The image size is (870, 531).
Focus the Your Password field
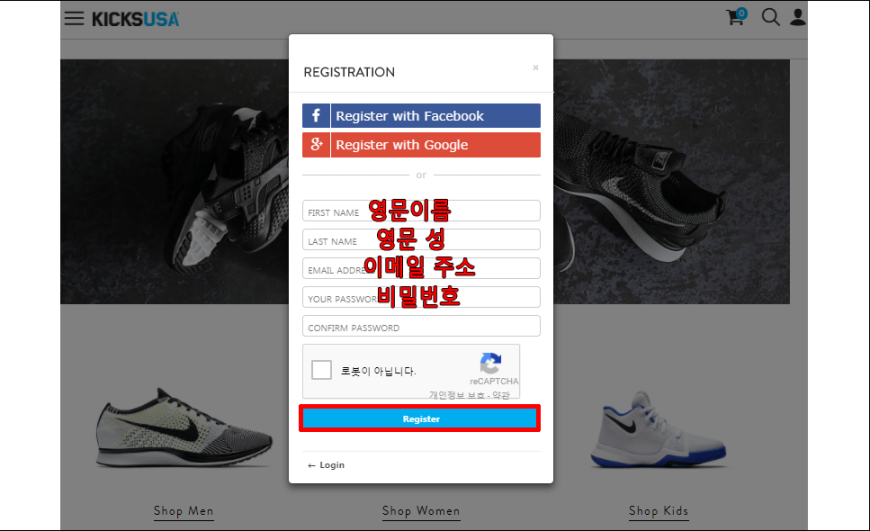(x=421, y=297)
